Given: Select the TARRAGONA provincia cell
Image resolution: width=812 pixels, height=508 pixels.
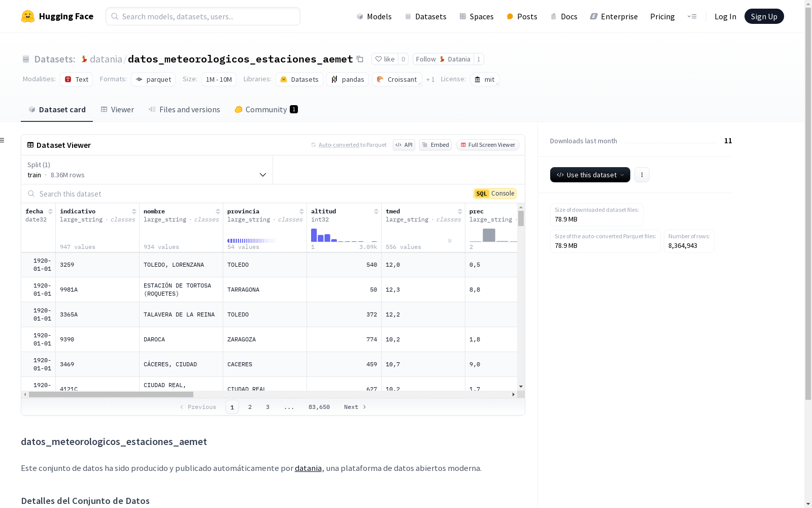Looking at the screenshot, I should click(265, 290).
